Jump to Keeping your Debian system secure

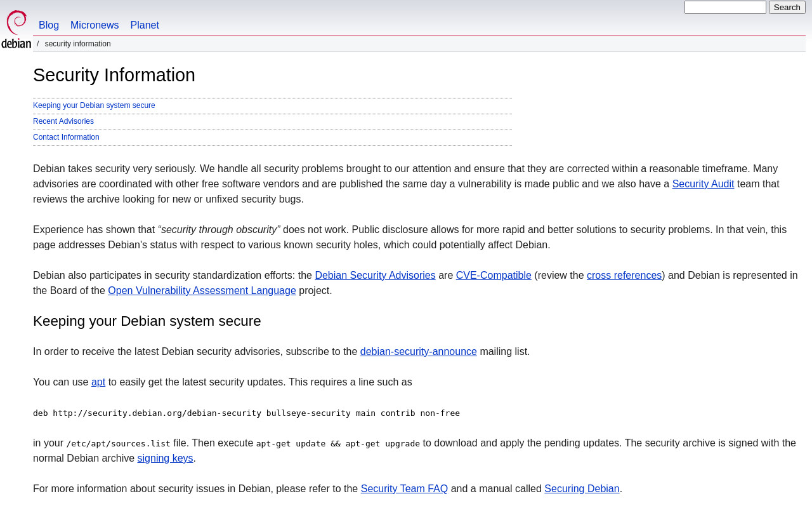click(x=94, y=105)
